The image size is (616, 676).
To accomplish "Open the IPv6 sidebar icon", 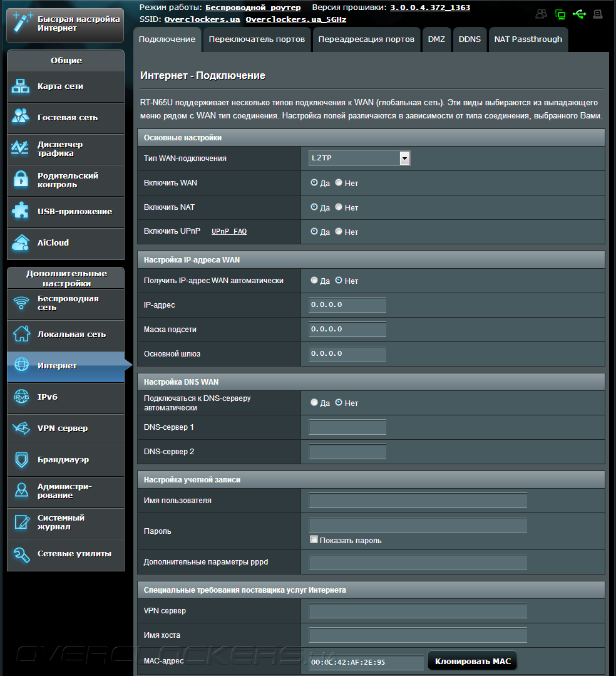I will point(21,397).
